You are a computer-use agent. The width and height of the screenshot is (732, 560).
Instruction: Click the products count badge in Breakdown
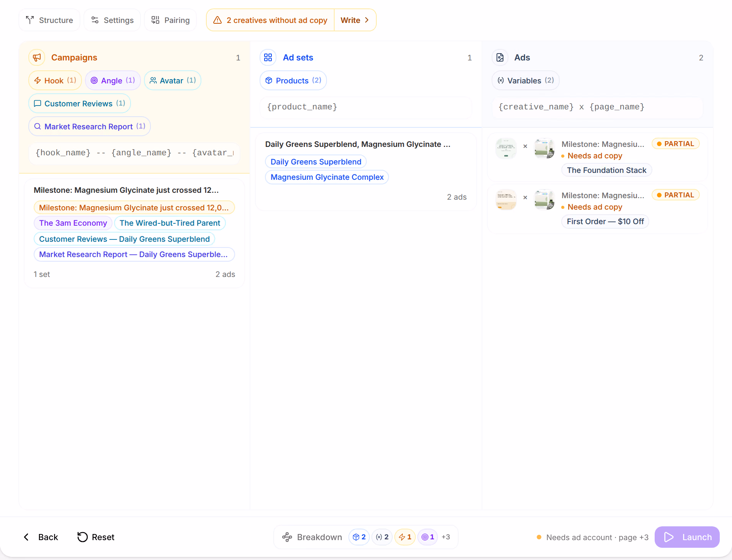click(x=359, y=537)
